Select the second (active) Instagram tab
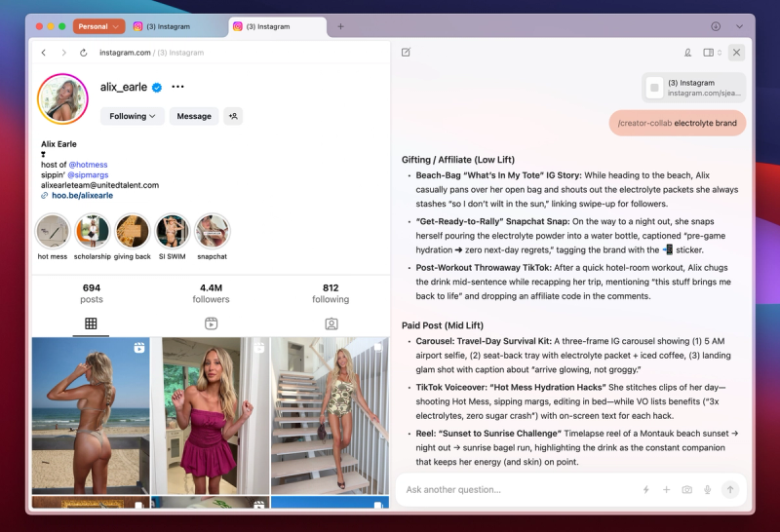The image size is (780, 532). (277, 26)
